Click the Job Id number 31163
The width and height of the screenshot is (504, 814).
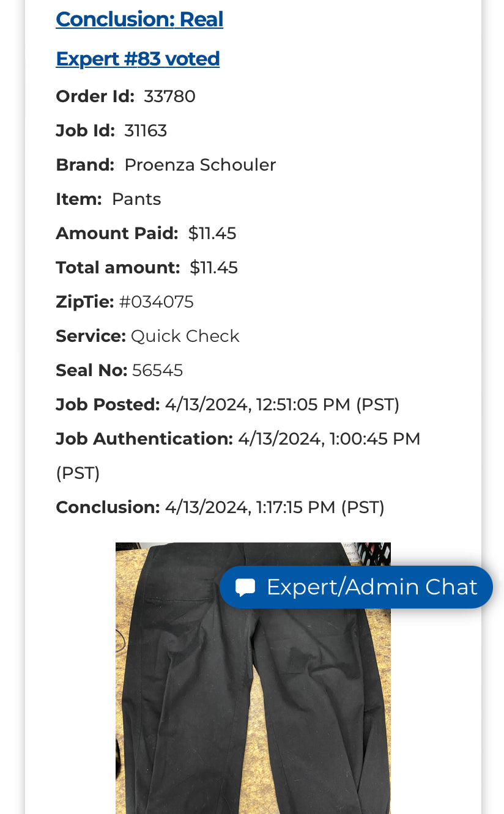click(146, 131)
